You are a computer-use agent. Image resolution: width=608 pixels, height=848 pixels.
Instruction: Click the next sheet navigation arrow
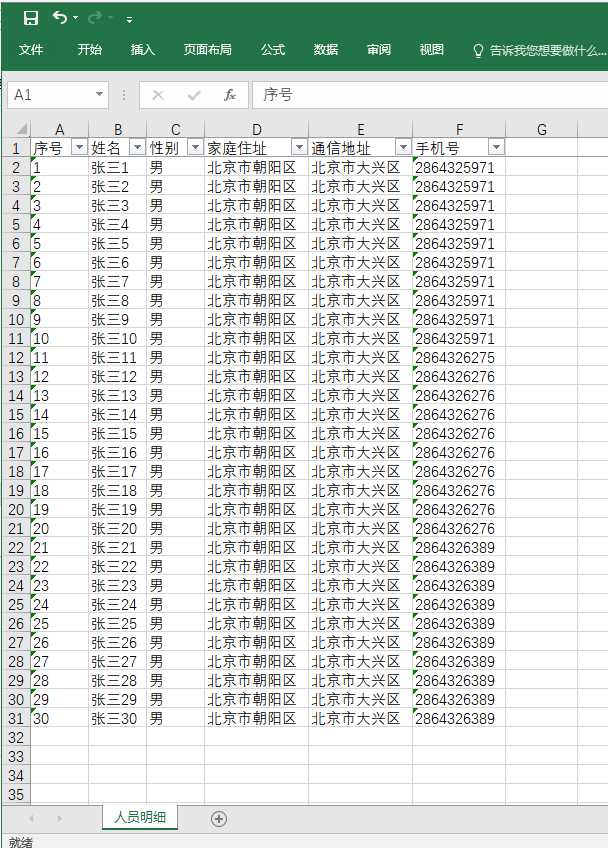[60, 819]
